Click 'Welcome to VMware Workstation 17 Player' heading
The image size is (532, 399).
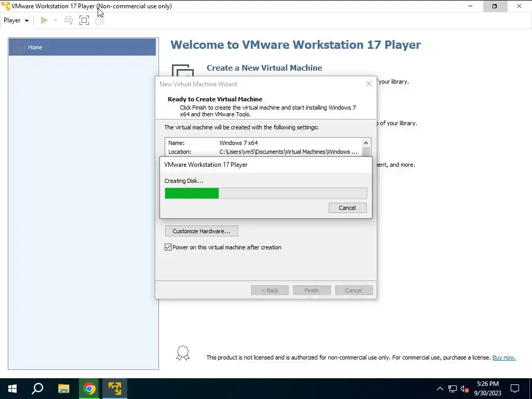click(296, 45)
